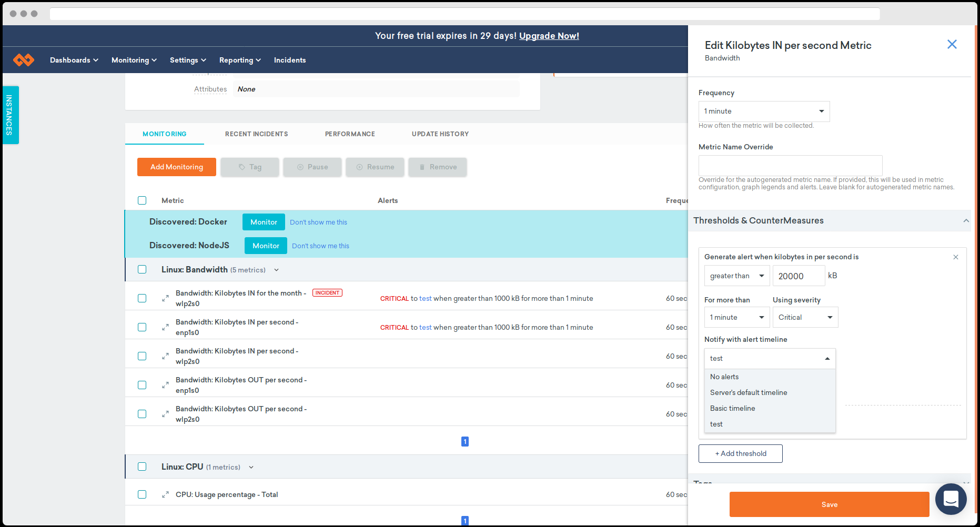Switch to Performance tab

point(350,134)
